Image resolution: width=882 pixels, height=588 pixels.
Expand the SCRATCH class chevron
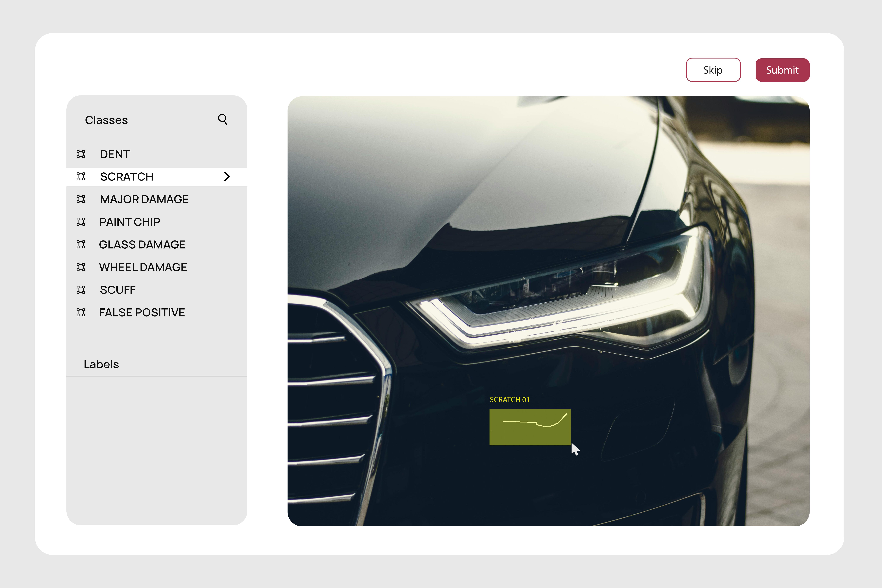[x=227, y=177]
